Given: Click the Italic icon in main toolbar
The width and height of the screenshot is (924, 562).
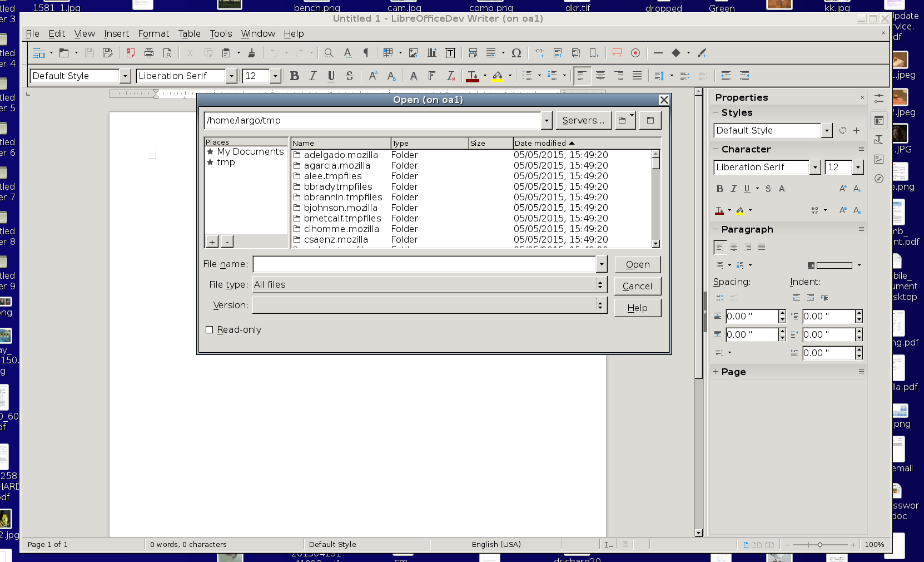Looking at the screenshot, I should pos(313,76).
